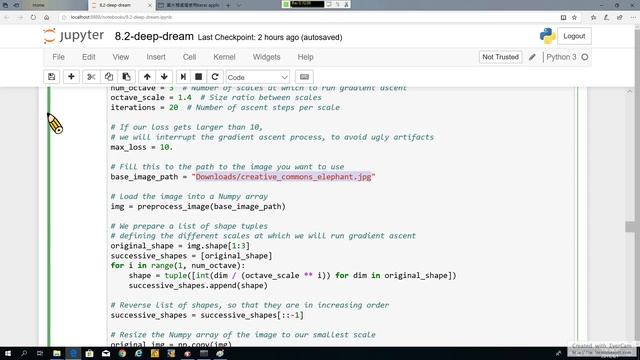
Task: Save the notebook with the floppy disk icon
Action: pos(51,77)
